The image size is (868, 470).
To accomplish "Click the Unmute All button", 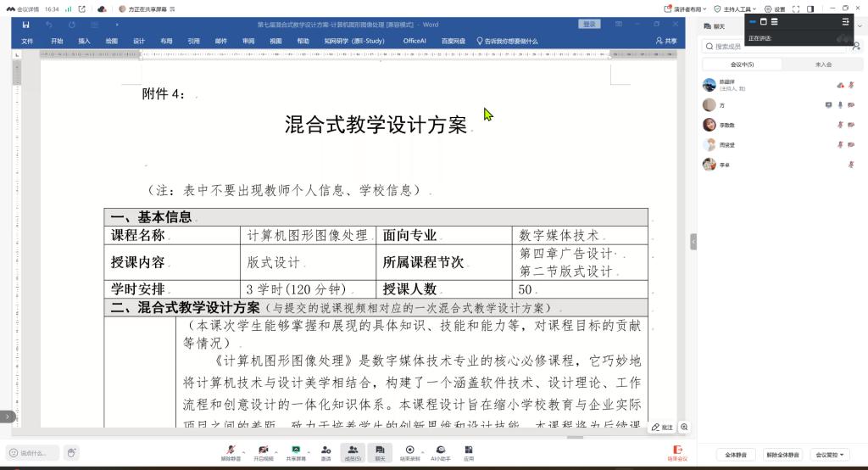I will coord(782,455).
